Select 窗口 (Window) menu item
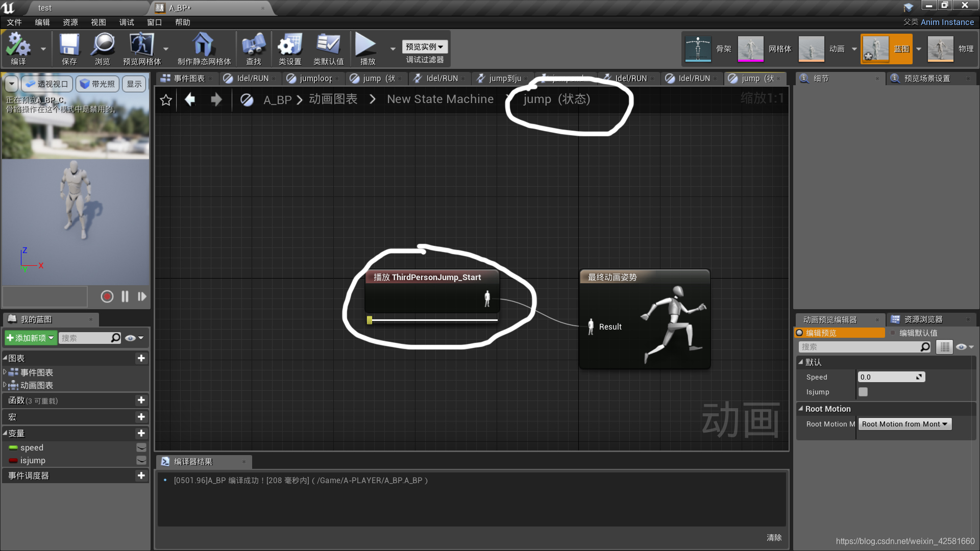 pyautogui.click(x=154, y=22)
